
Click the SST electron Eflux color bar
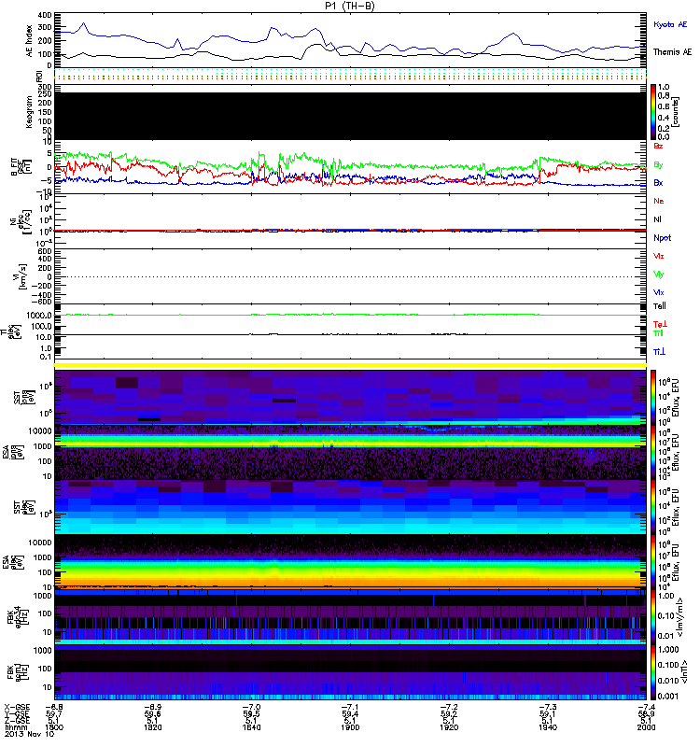[x=653, y=507]
